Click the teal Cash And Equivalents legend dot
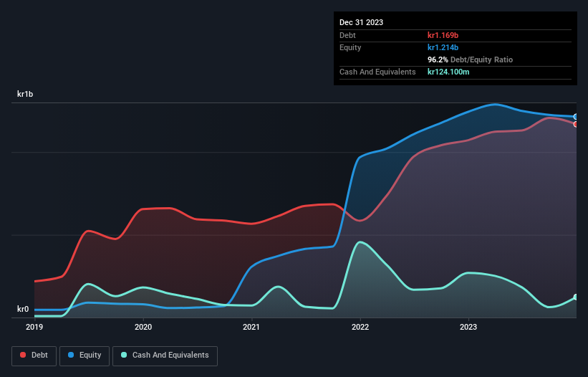 coord(124,355)
